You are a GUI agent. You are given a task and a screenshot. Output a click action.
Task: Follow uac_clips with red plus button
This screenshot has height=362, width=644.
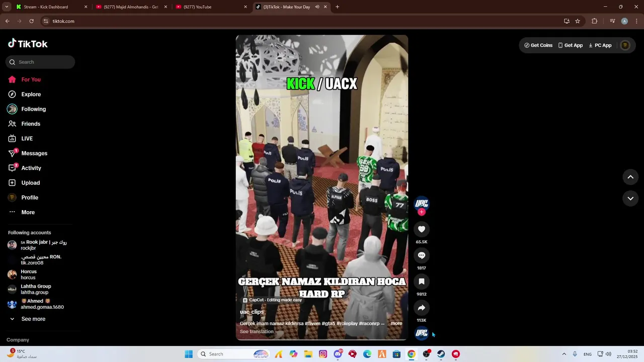422,212
